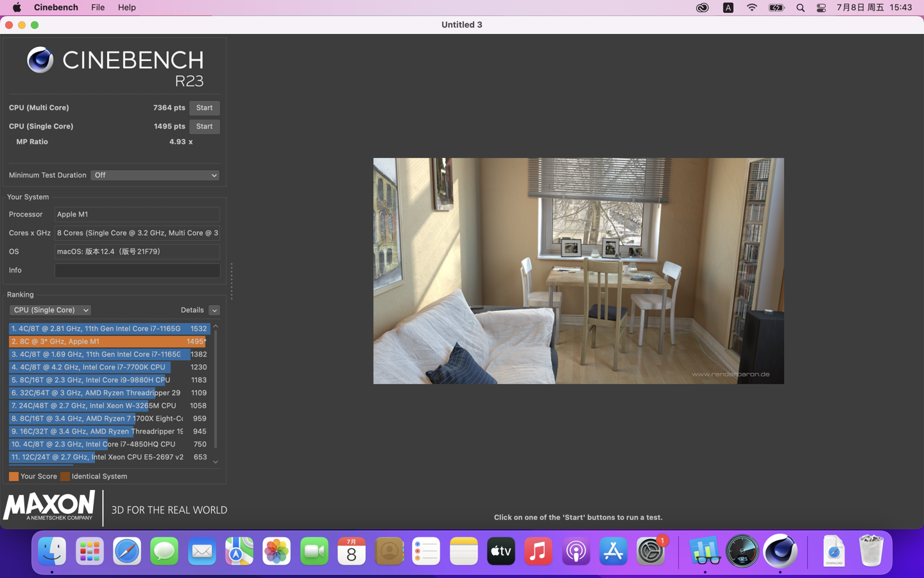This screenshot has width=924, height=578.
Task: Click the Creative Cloud menu bar icon
Action: [703, 8]
